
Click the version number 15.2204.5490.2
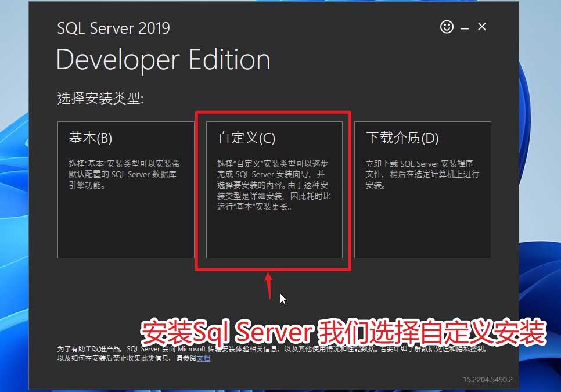pos(487,379)
